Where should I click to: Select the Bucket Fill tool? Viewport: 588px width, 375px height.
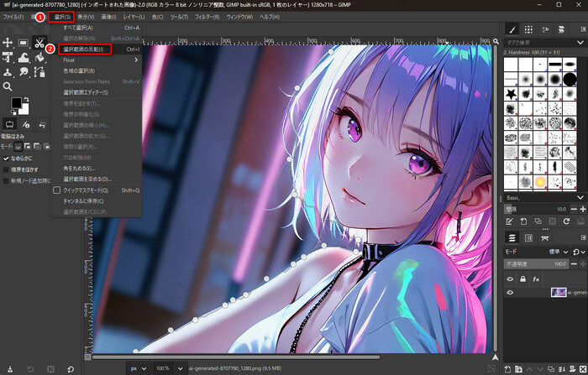click(39, 57)
